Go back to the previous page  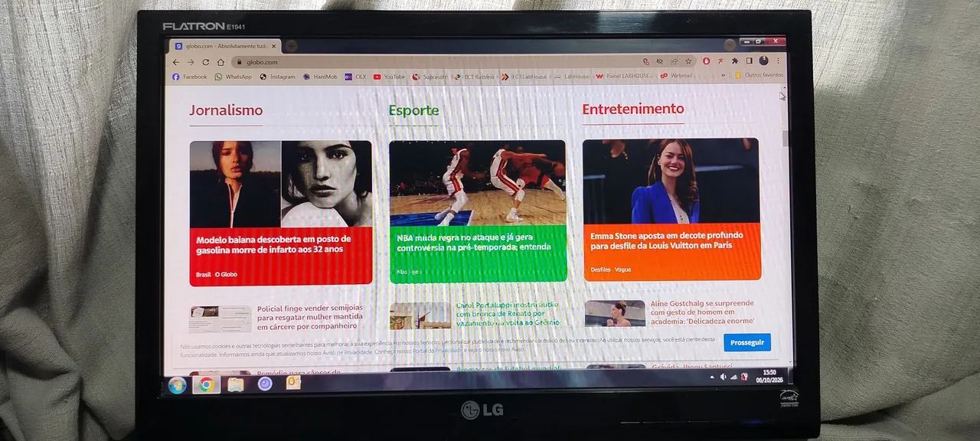click(176, 62)
